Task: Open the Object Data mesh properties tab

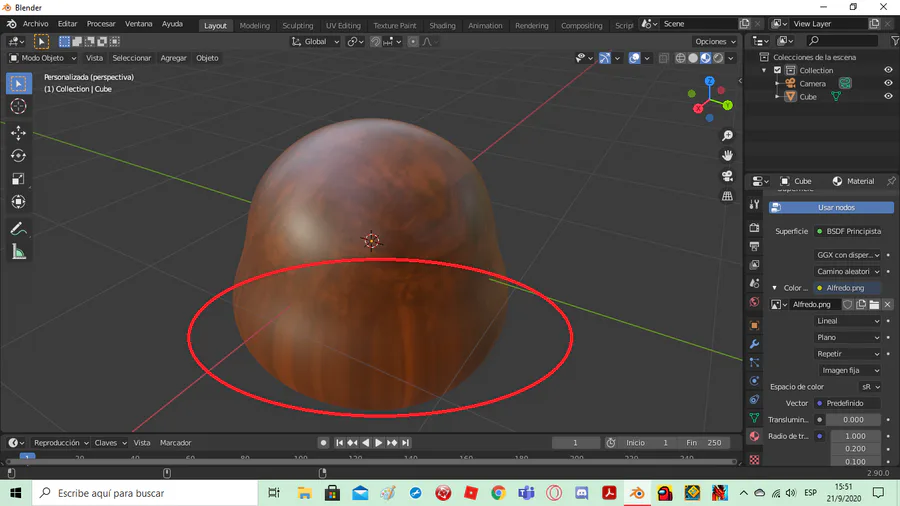Action: 755,418
